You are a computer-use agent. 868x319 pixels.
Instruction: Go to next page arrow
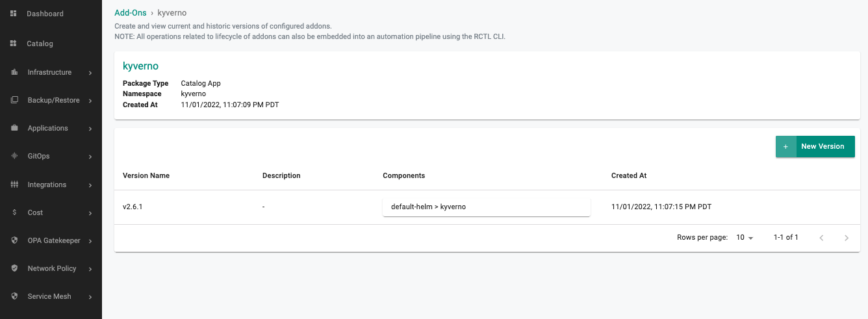tap(846, 238)
